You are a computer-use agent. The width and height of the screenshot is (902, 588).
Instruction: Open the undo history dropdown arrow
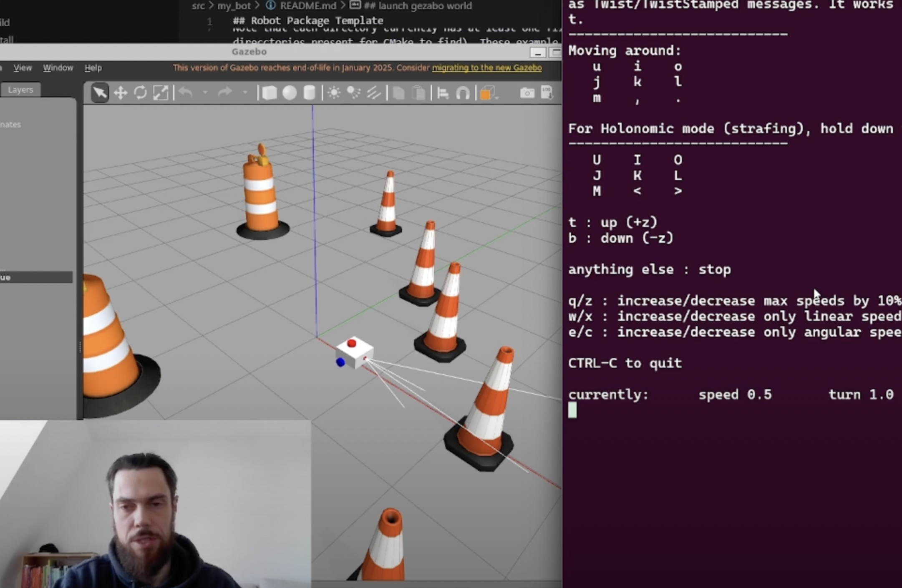click(x=205, y=92)
